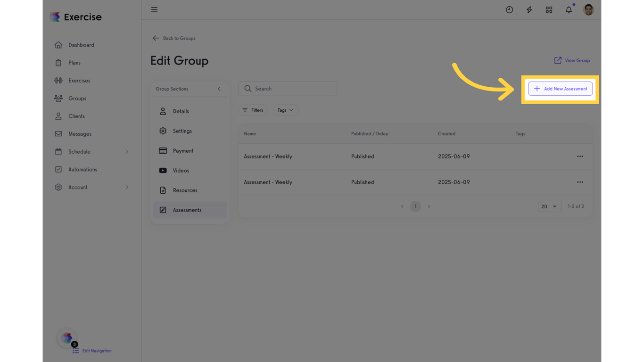
Task: Click the Videos icon under Group Sections
Action: 163,170
